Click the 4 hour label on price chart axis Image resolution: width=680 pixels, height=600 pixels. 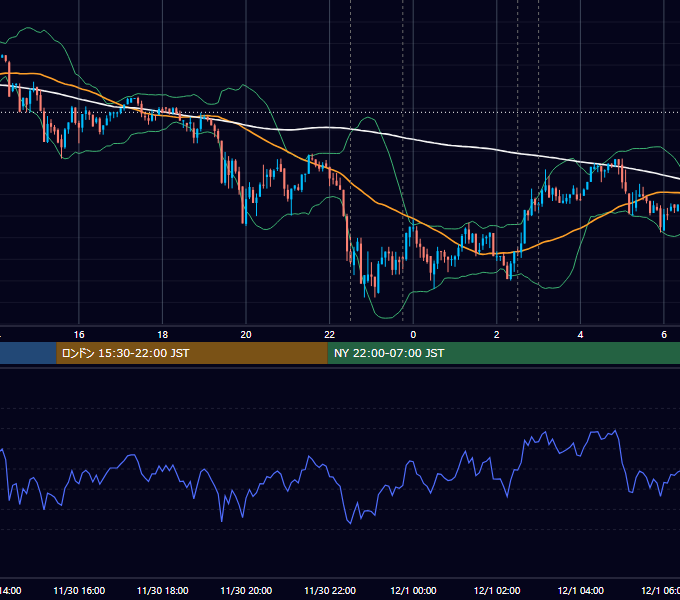tap(580, 335)
